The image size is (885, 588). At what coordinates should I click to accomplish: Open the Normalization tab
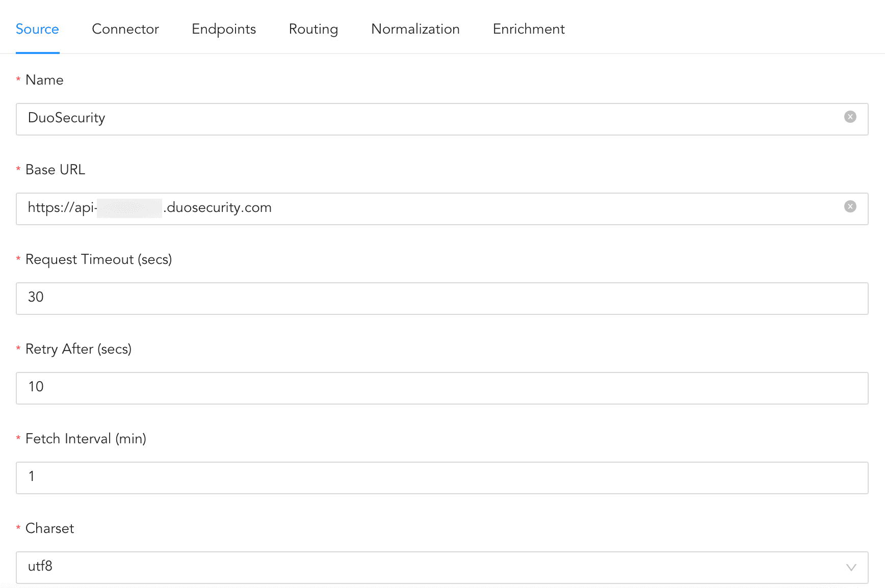[x=415, y=29]
